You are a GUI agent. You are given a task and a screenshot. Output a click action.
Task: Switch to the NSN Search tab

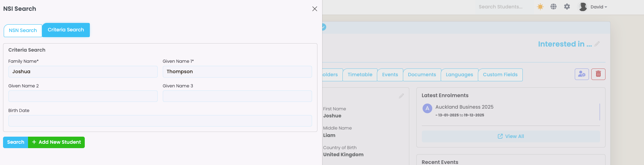coord(23,30)
